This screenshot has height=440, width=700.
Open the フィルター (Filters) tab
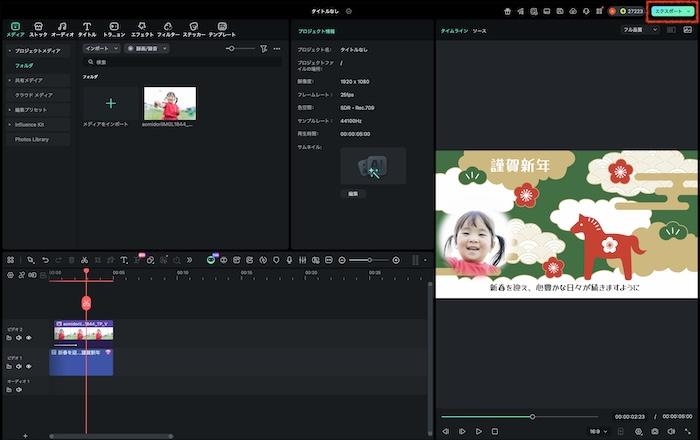168,29
